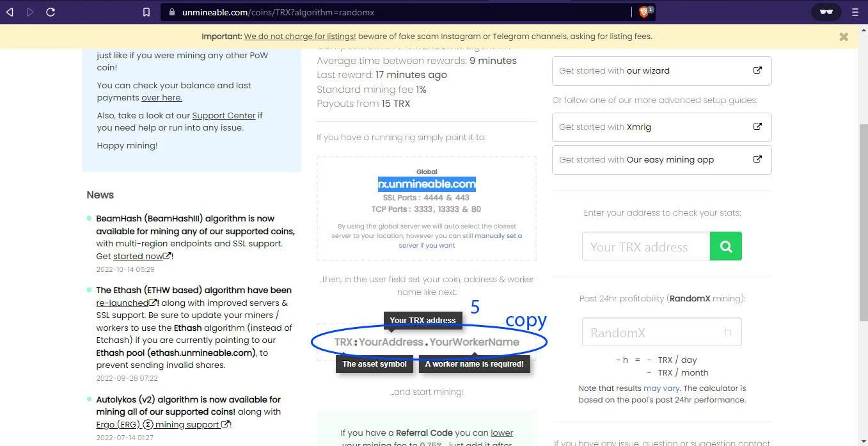Click the 'started now' BeamHash link
Screen dimensions: 868x446
point(142,256)
